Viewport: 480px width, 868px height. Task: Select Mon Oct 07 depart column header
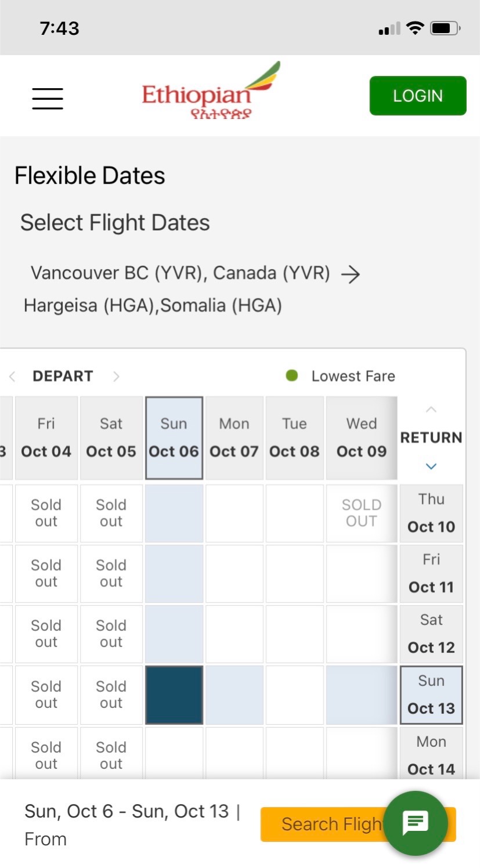tap(234, 438)
